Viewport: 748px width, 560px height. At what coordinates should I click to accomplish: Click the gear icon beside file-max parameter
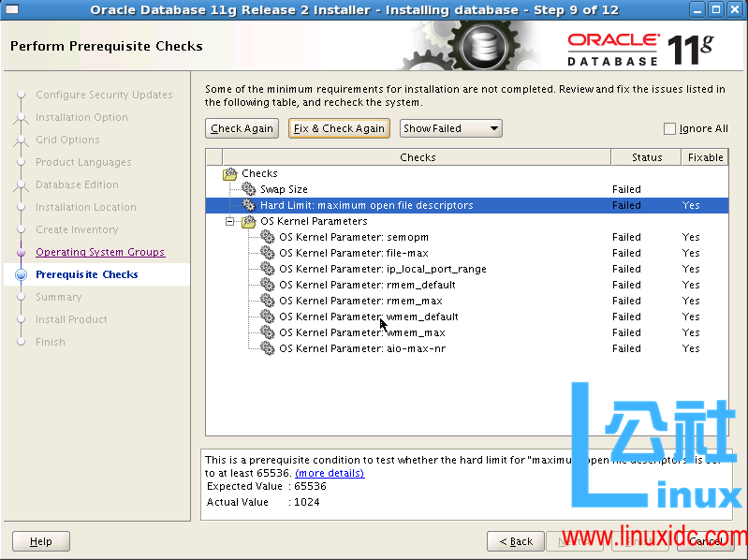coord(268,254)
